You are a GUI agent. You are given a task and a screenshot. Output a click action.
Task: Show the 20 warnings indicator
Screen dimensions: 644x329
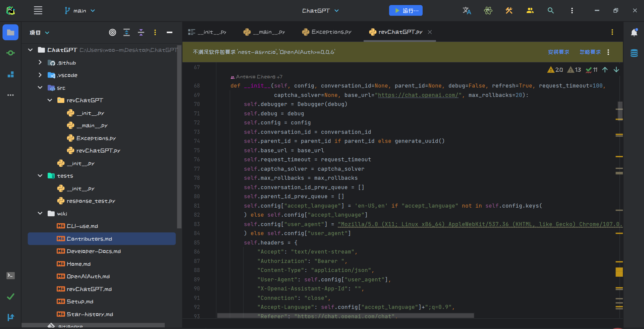click(x=555, y=70)
